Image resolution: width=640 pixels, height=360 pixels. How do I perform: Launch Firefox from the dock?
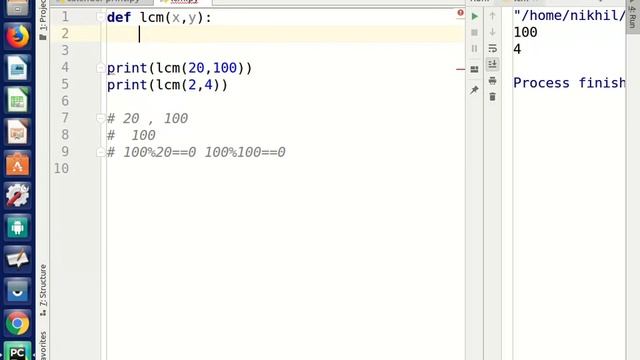pyautogui.click(x=17, y=36)
